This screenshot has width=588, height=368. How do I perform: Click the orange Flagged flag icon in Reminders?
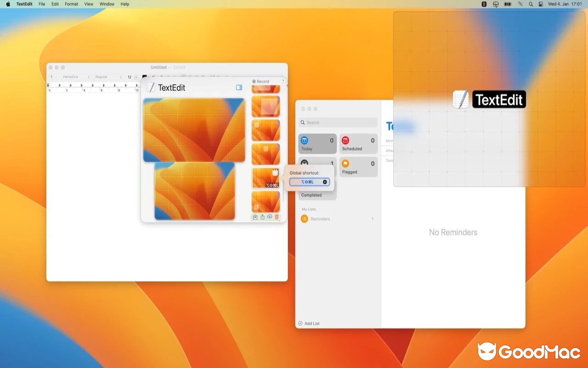pyautogui.click(x=345, y=164)
